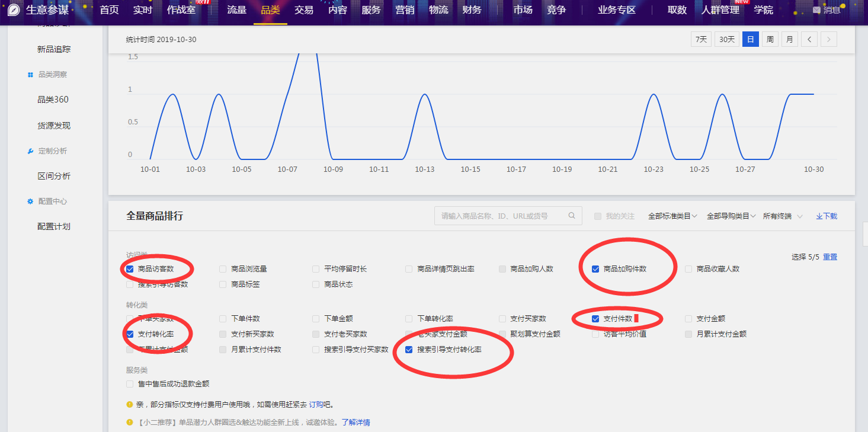
Task: Uncheck the 搜索引导支付转化率 checkbox
Action: click(x=409, y=350)
